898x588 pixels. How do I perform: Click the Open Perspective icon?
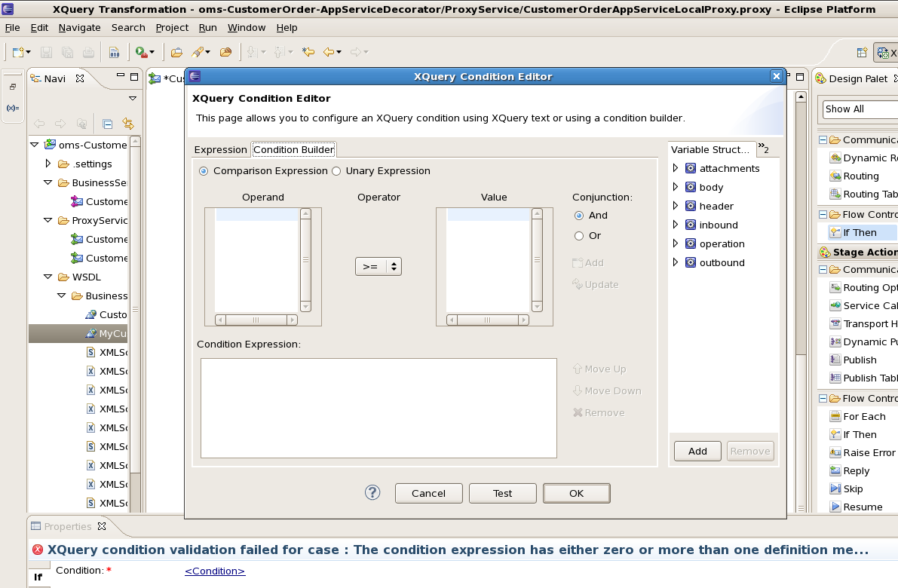tap(861, 53)
